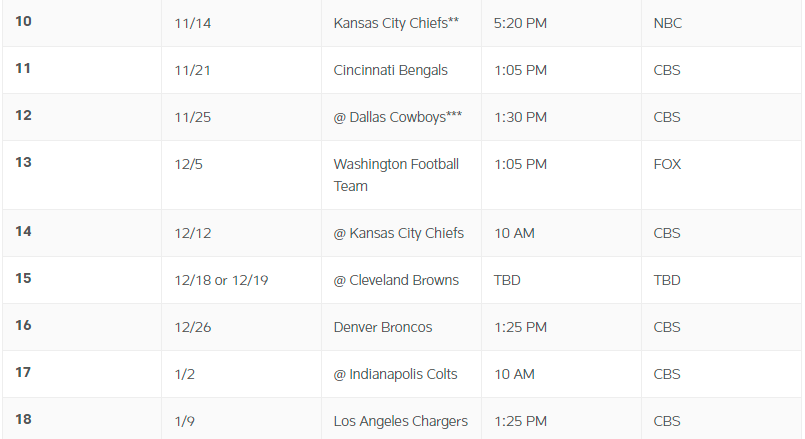Select the Washington Football Team cell
This screenshot has width=805, height=439.
396,175
